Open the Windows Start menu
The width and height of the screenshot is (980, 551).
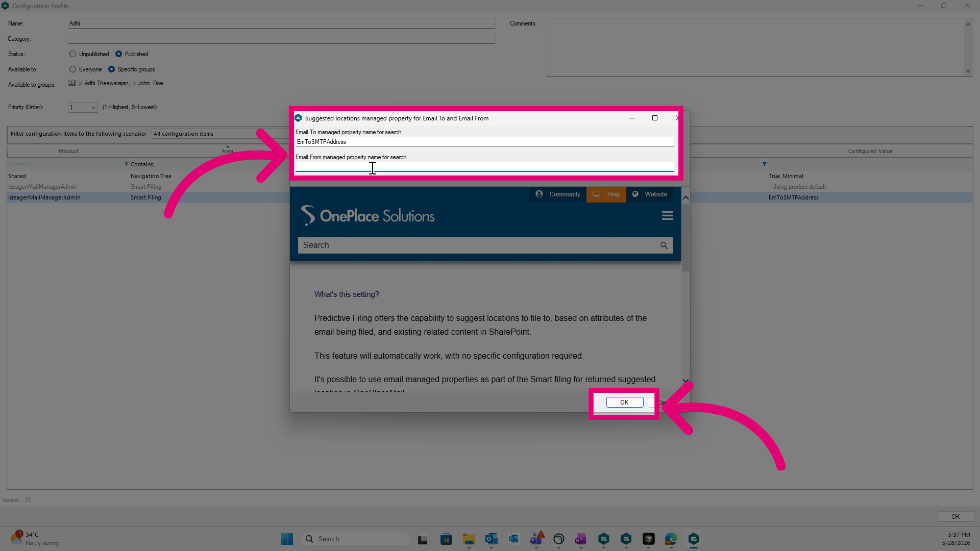point(287,539)
